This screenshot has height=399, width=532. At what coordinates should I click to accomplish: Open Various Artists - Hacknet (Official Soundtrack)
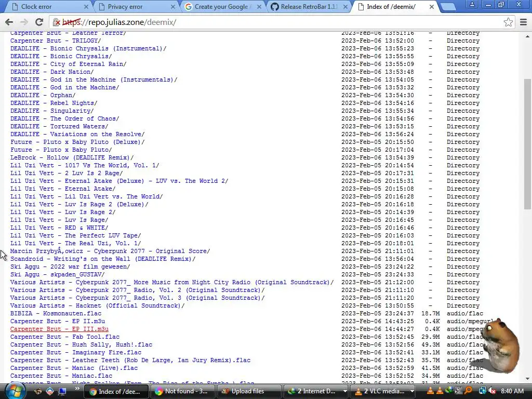pyautogui.click(x=97, y=306)
